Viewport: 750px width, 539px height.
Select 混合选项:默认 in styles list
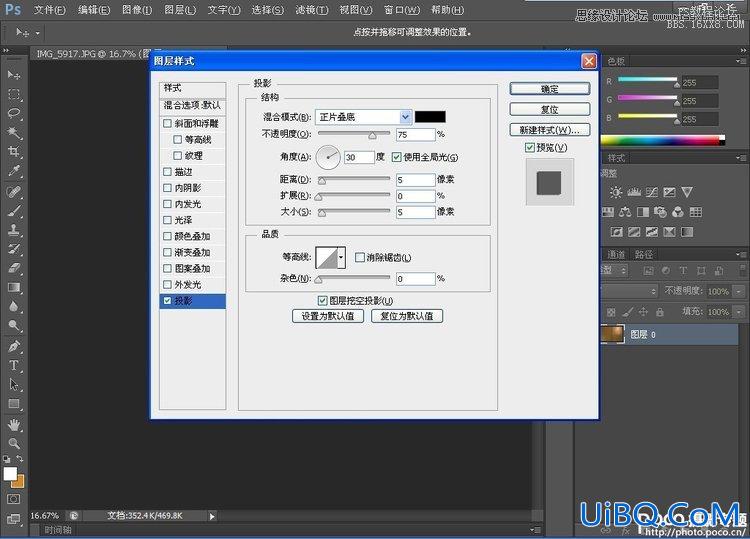click(192, 105)
